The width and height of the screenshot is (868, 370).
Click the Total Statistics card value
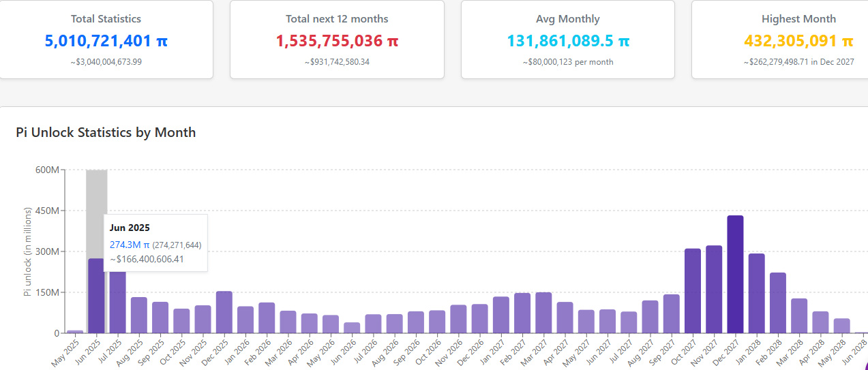pos(106,41)
